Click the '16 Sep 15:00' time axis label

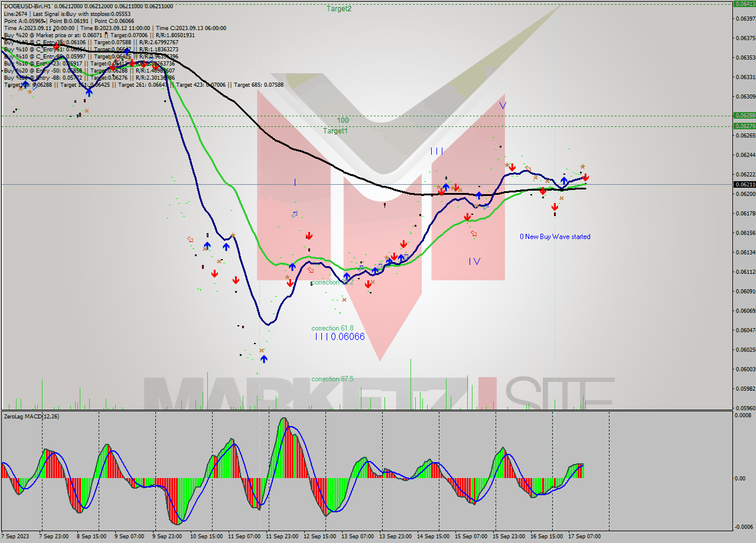click(546, 537)
